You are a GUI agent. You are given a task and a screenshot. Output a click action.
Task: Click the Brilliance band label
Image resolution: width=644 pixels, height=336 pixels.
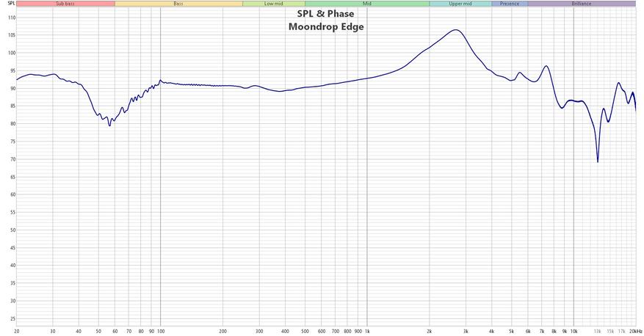582,4
